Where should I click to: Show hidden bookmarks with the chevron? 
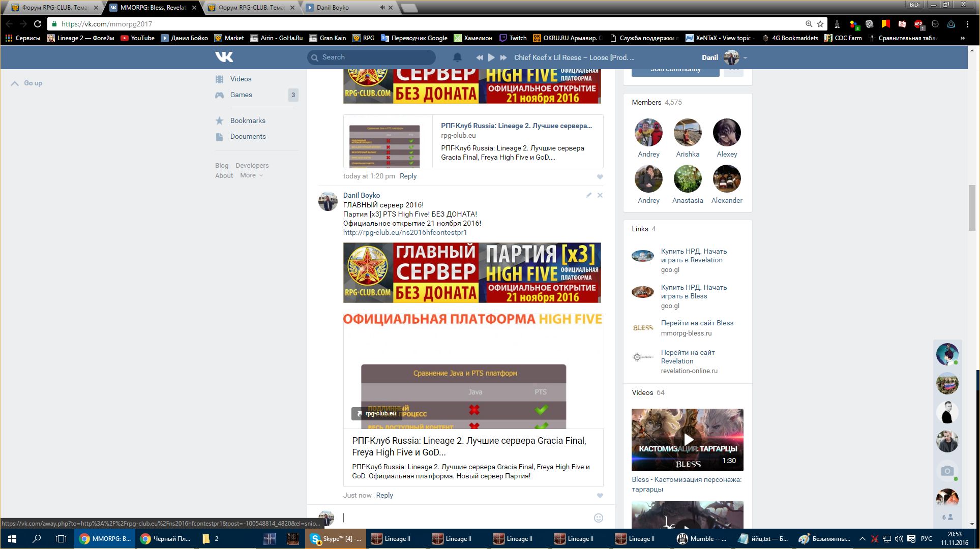point(962,38)
